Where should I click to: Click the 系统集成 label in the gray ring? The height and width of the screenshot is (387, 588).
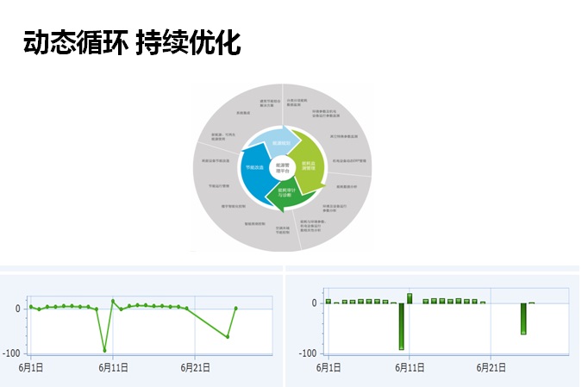click(x=243, y=114)
